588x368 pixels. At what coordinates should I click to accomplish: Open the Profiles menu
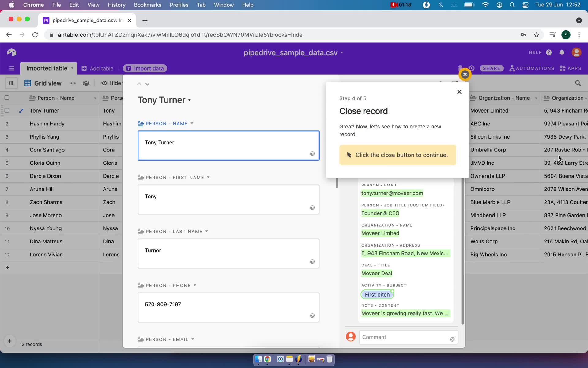179,5
